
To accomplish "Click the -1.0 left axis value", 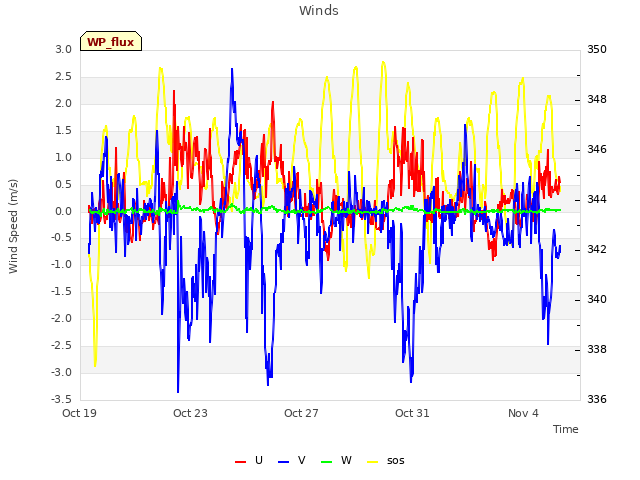I will click(62, 264).
